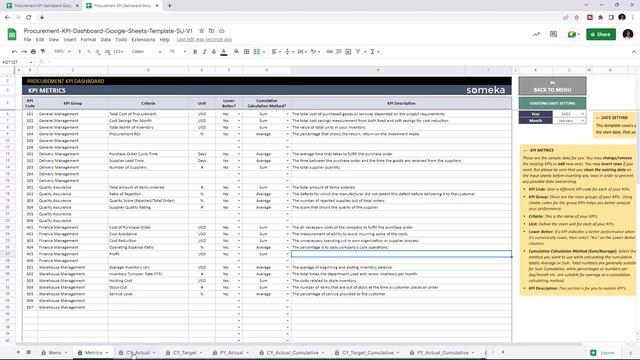Open text color picker

224,52
